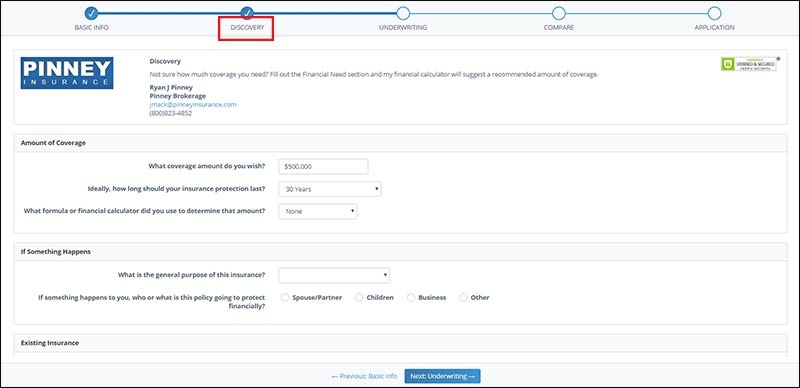Select the Children radio button
800x388 pixels.
(x=359, y=297)
